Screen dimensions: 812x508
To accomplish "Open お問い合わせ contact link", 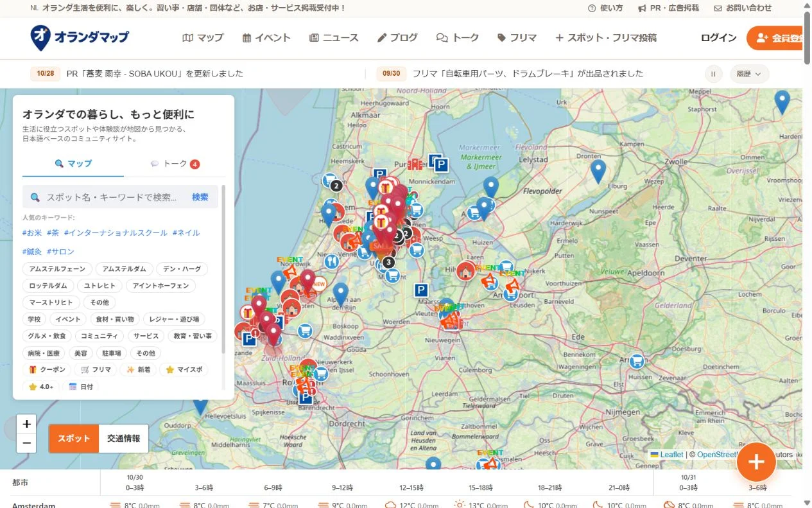I will [743, 8].
